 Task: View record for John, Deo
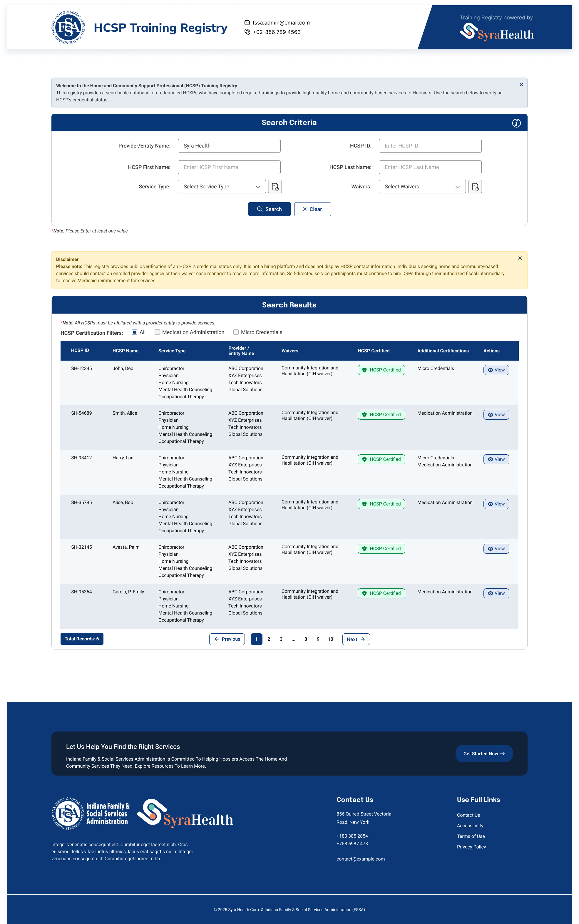496,370
